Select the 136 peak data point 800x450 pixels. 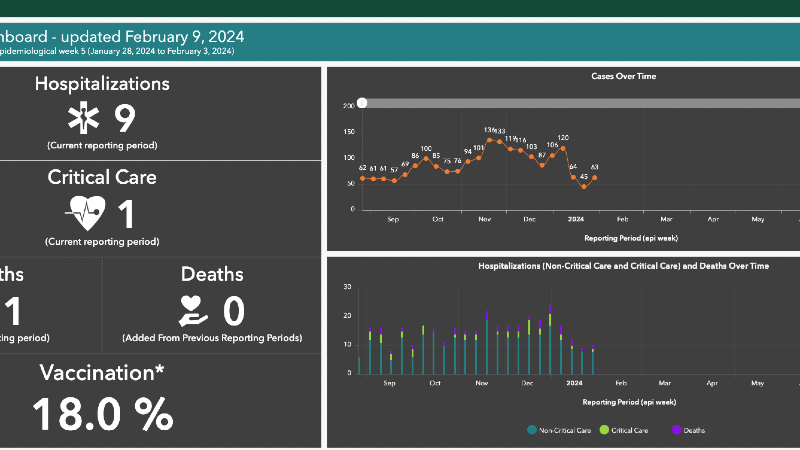(489, 140)
